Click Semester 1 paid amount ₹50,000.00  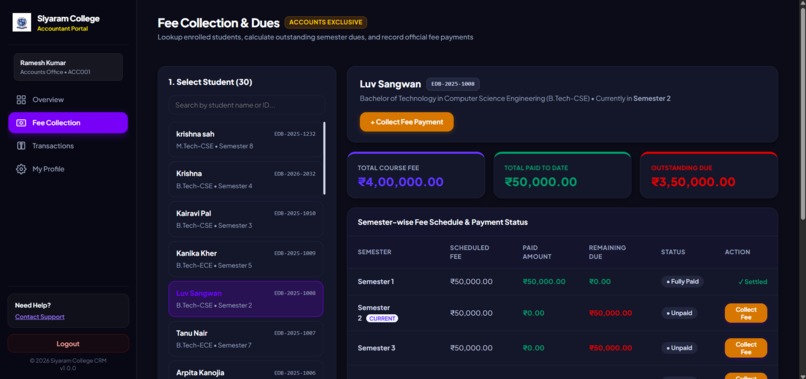[544, 282]
